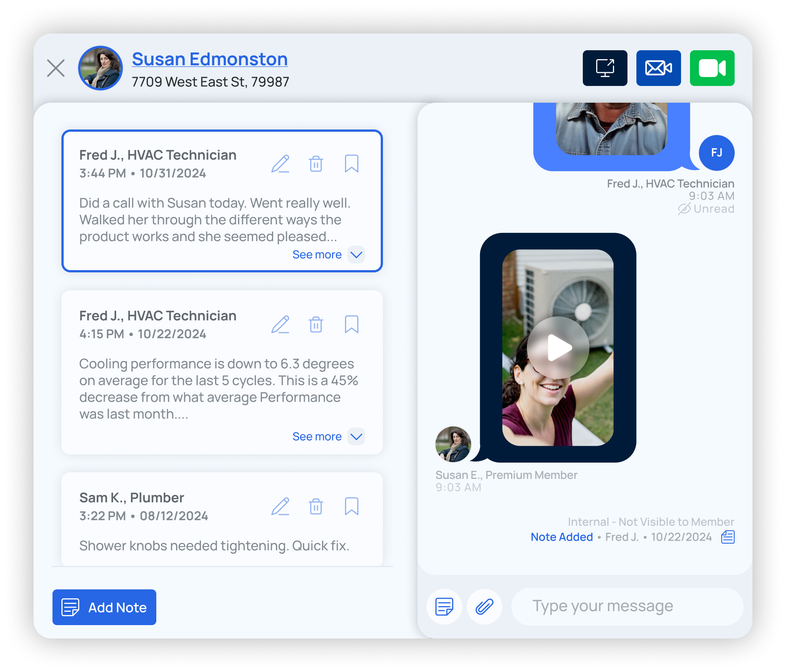This screenshot has width=786, height=672.
Task: Click Susan's avatar beside video message
Action: point(453,444)
